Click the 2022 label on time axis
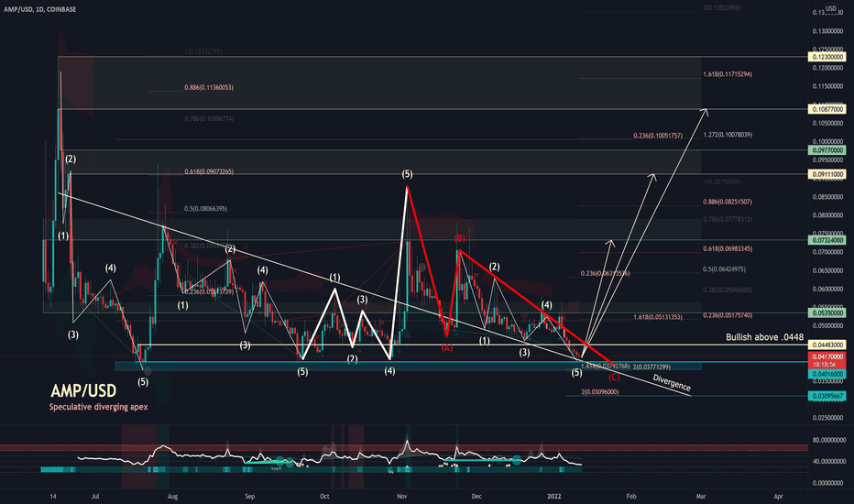Viewport: 854px width, 504px height. [x=554, y=497]
